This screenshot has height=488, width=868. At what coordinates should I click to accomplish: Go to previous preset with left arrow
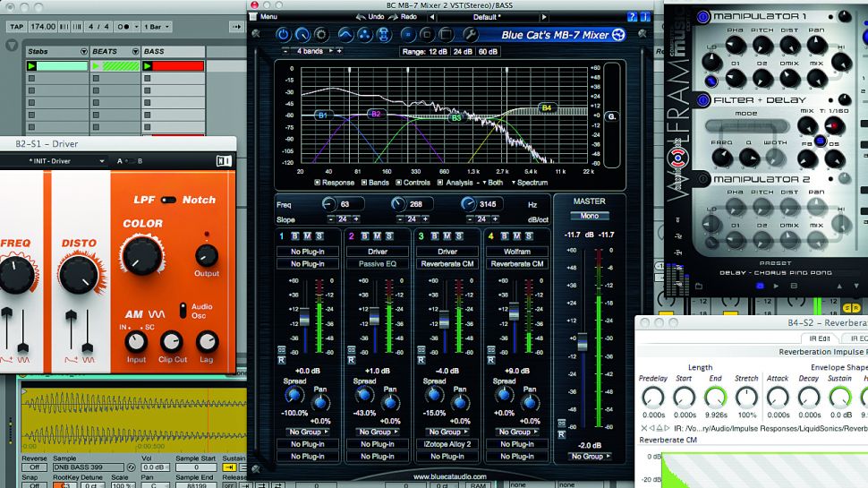[x=432, y=17]
